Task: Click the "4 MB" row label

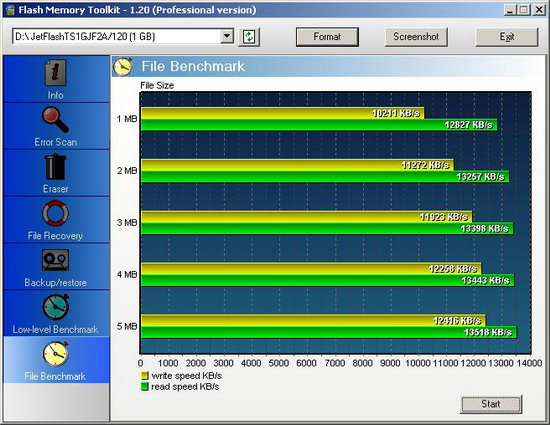Action: pos(127,275)
